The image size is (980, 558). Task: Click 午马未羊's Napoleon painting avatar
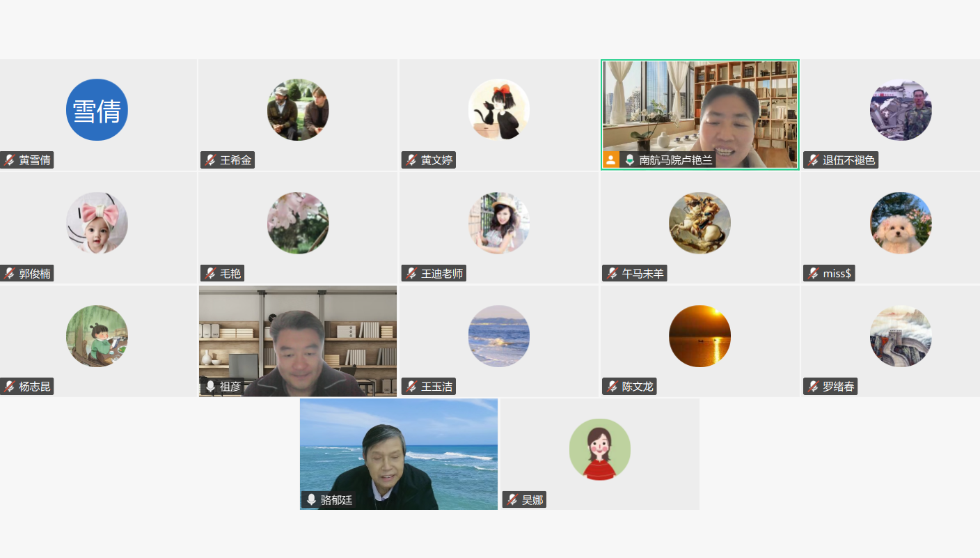pyautogui.click(x=700, y=223)
